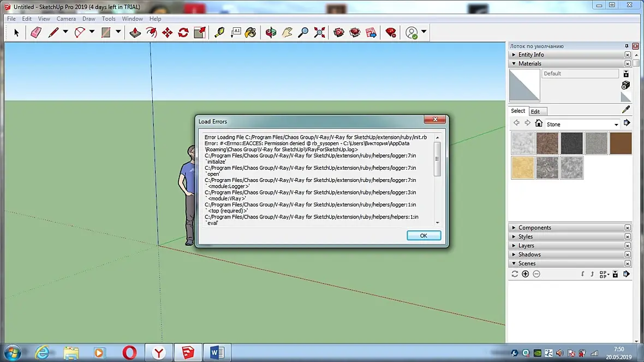This screenshot has width=644, height=362.
Task: Select the arrow Select tool
Action: click(x=16, y=32)
